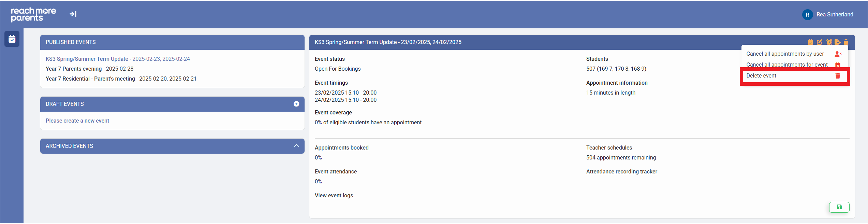
Task: Click the export file icon in event header
Action: pyautogui.click(x=837, y=42)
